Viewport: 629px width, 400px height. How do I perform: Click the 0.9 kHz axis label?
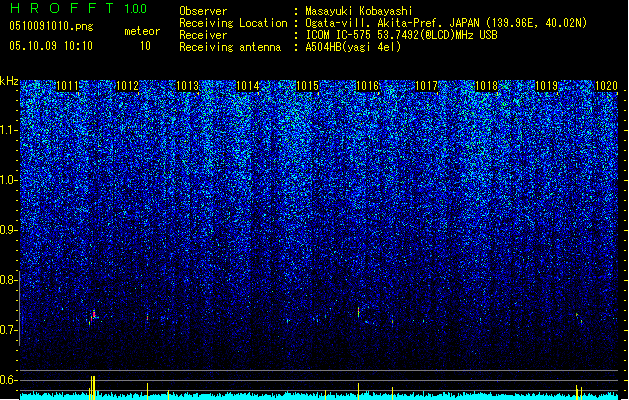8,230
